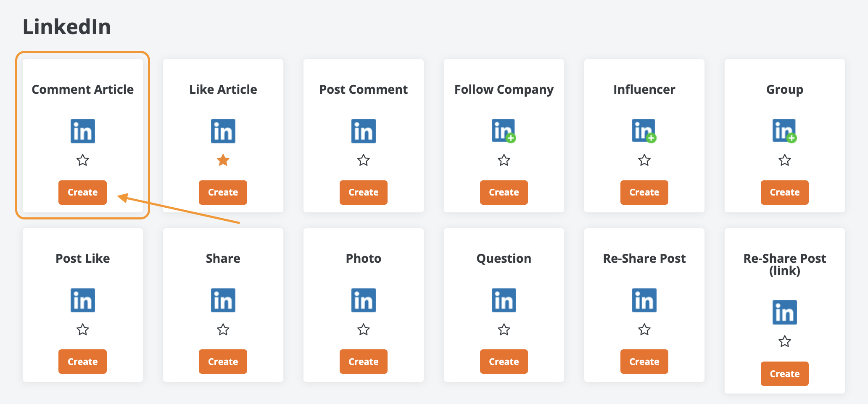The image size is (868, 404).
Task: Click the LinkedIn icon on Comment Article card
Action: pyautogui.click(x=83, y=131)
